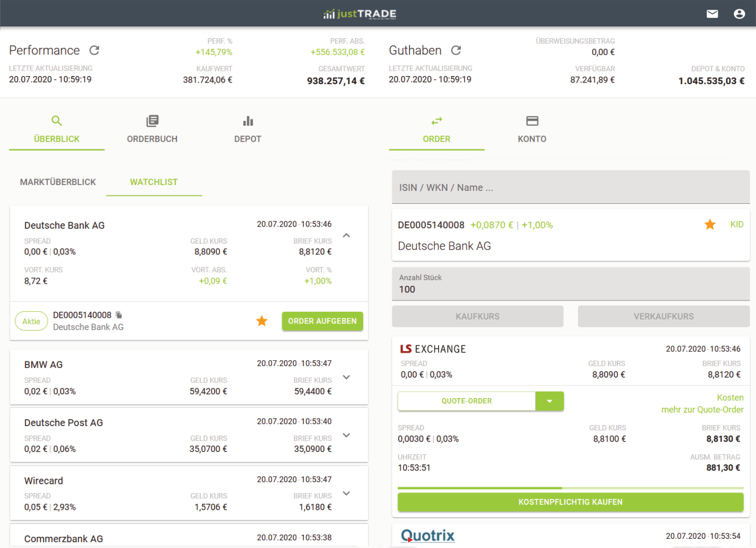Open the mail inbox envelope icon
The height and width of the screenshot is (548, 756).
712,14
